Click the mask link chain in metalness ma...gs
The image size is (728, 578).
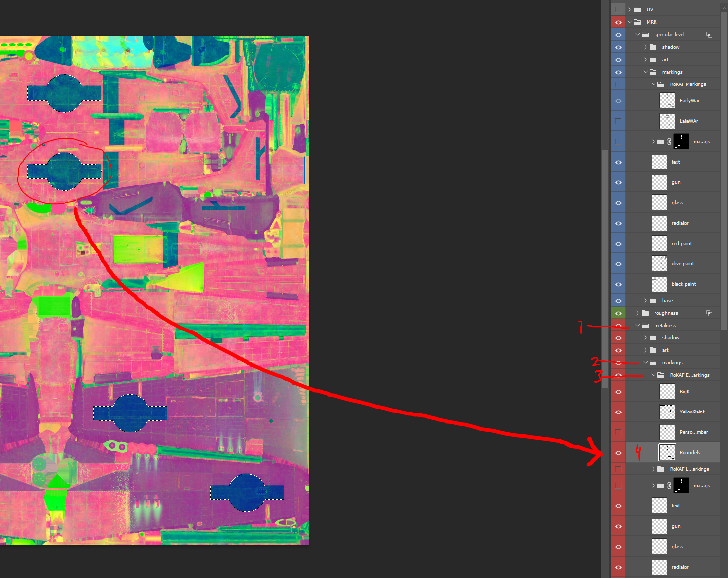point(669,486)
